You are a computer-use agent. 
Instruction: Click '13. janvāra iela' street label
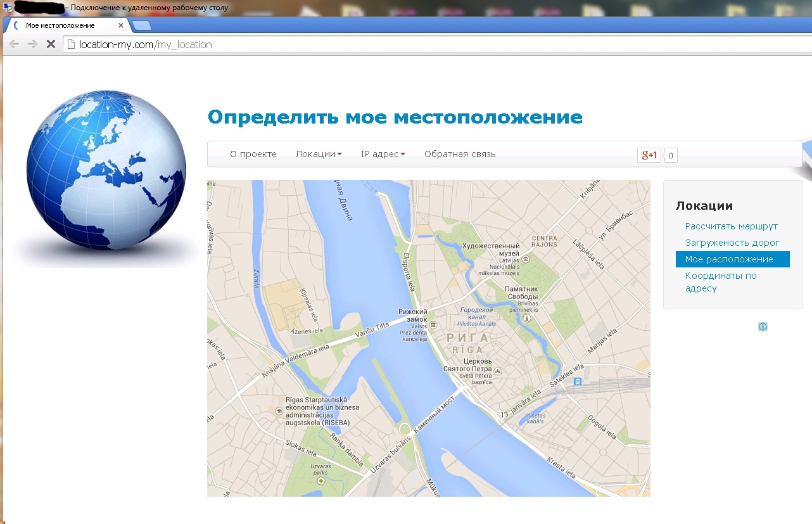(521, 404)
